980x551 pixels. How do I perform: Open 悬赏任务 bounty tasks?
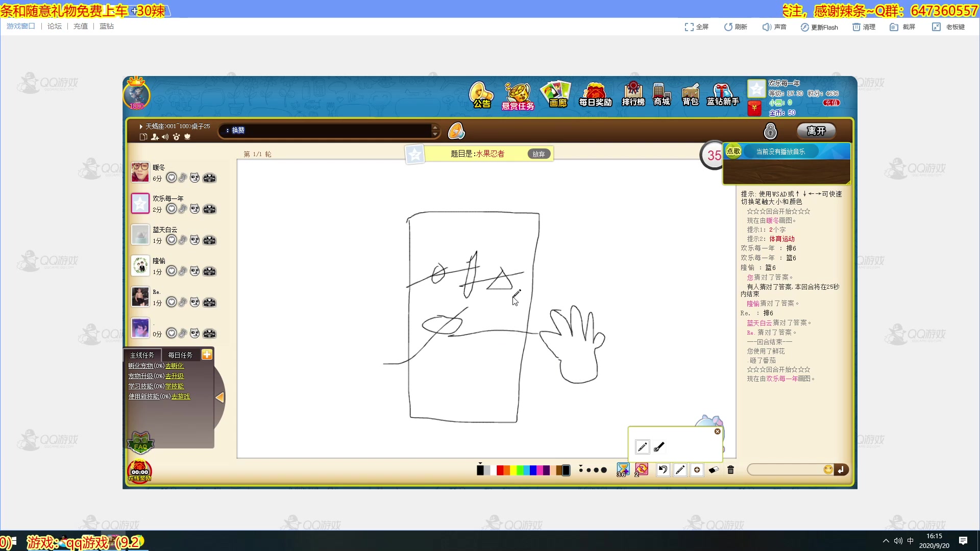518,96
